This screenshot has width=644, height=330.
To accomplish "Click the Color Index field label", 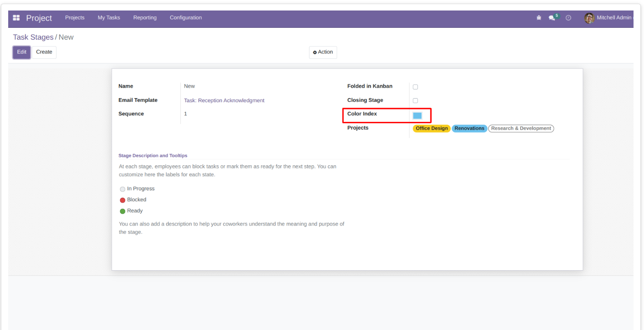I will [x=362, y=114].
